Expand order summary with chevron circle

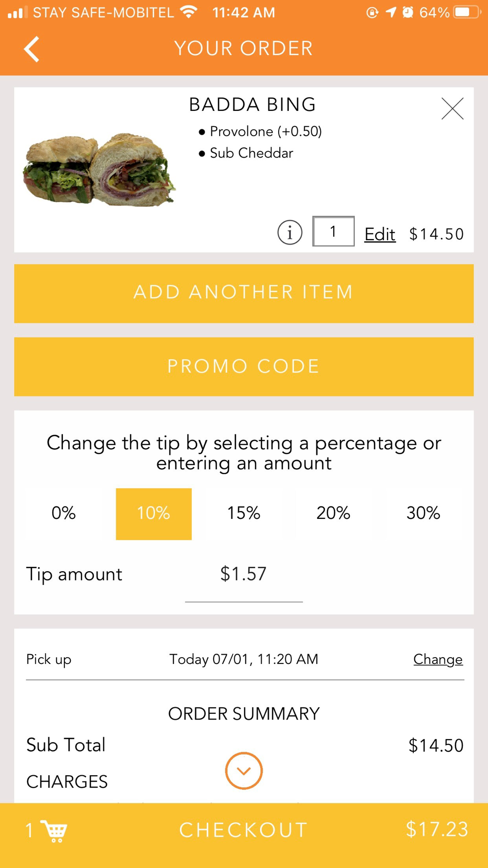tap(244, 771)
